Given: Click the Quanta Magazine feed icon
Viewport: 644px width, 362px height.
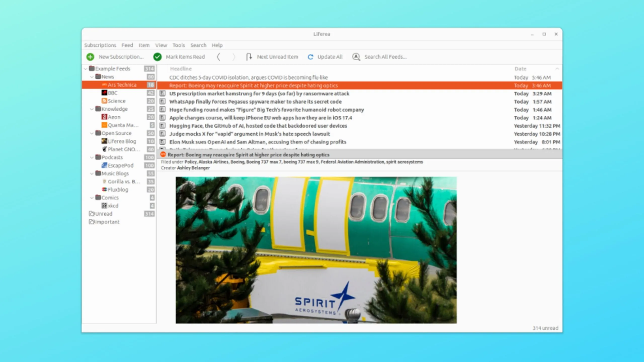Looking at the screenshot, I should click(x=104, y=125).
